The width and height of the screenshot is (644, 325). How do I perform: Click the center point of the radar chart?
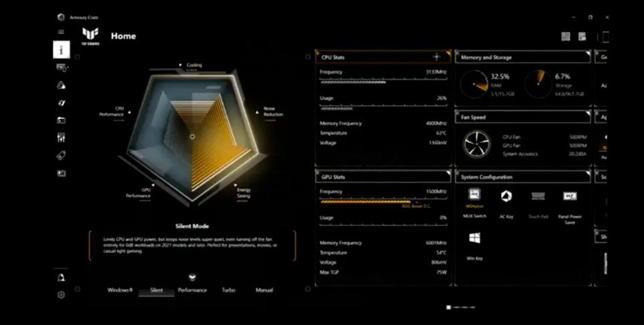click(192, 136)
